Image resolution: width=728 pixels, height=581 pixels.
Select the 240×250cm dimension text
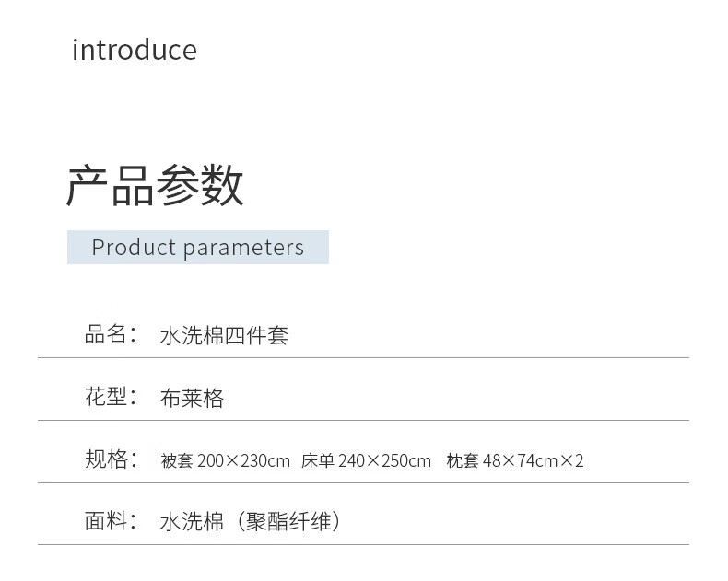(x=384, y=460)
